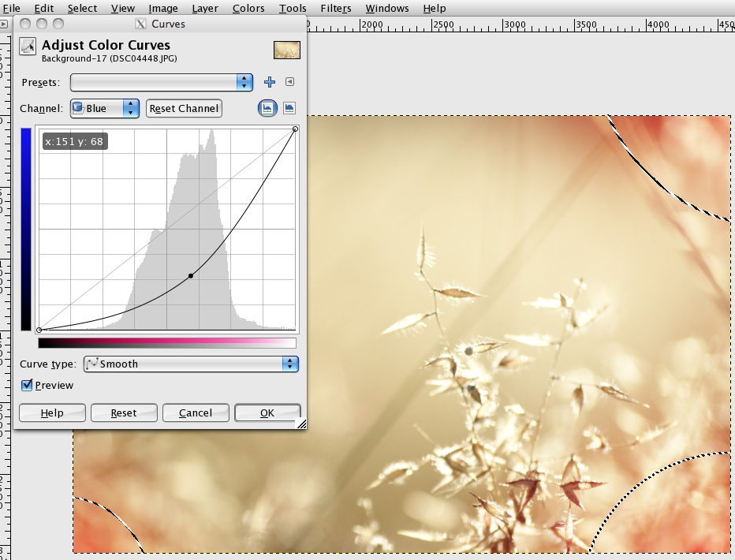Screen dimensions: 735x560
Task: Click the dialog resize grip corner
Action: [301, 424]
